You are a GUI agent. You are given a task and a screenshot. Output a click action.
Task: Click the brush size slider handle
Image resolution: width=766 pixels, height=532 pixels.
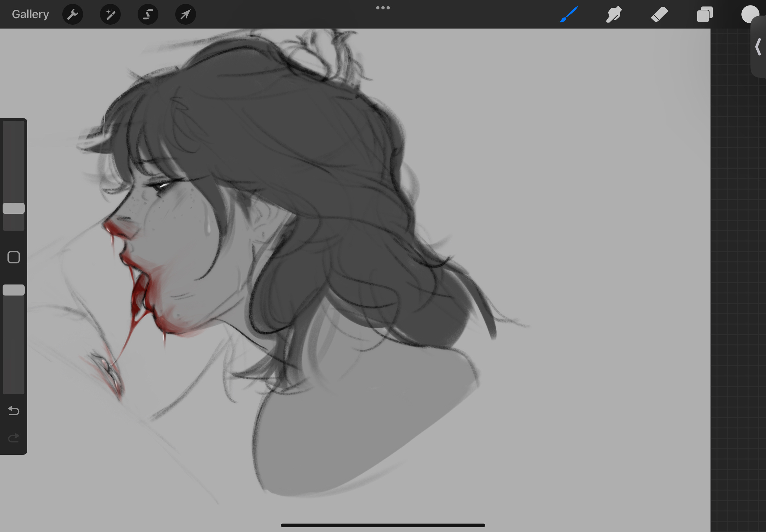14,208
